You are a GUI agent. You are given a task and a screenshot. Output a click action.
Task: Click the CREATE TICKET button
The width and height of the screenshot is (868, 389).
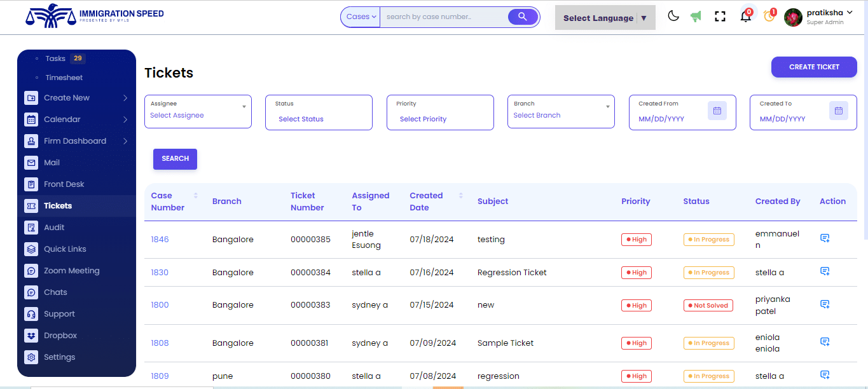point(814,67)
